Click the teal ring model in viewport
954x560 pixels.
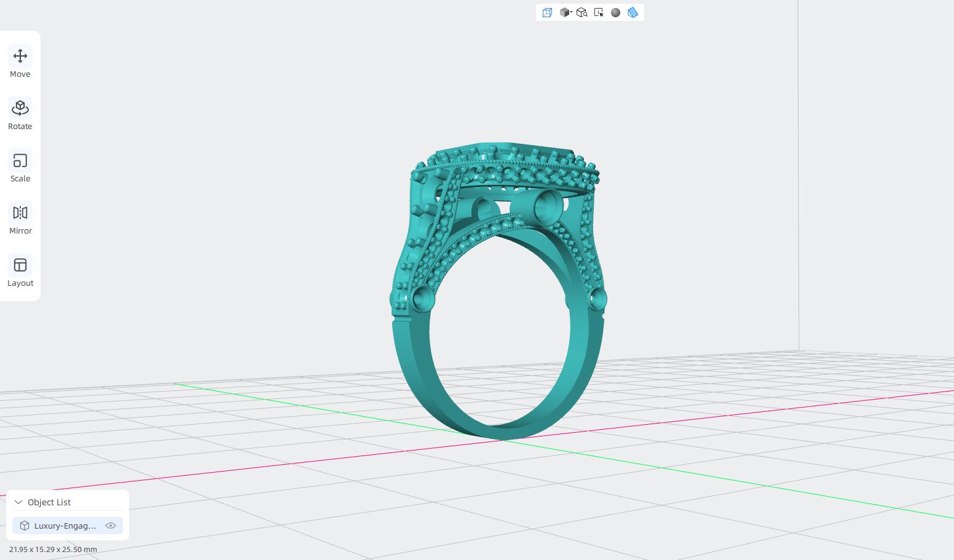[498, 291]
